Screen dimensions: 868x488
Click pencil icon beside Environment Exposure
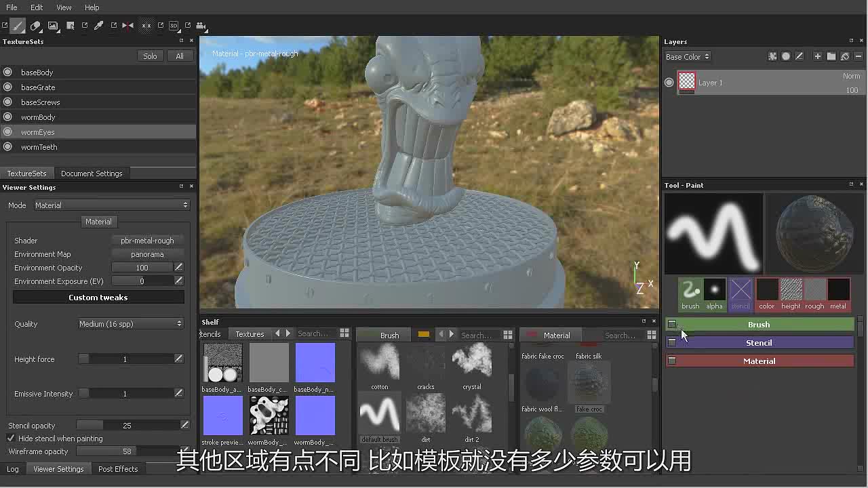click(x=179, y=281)
